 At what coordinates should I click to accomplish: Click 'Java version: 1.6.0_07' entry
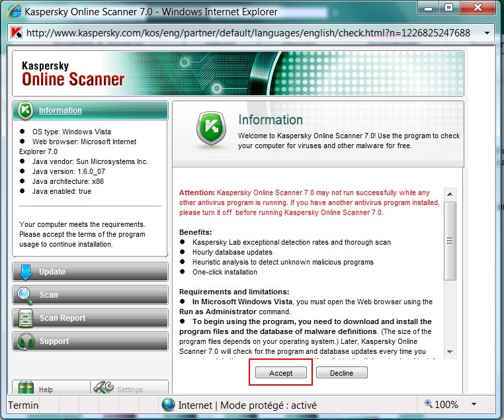click(x=69, y=171)
